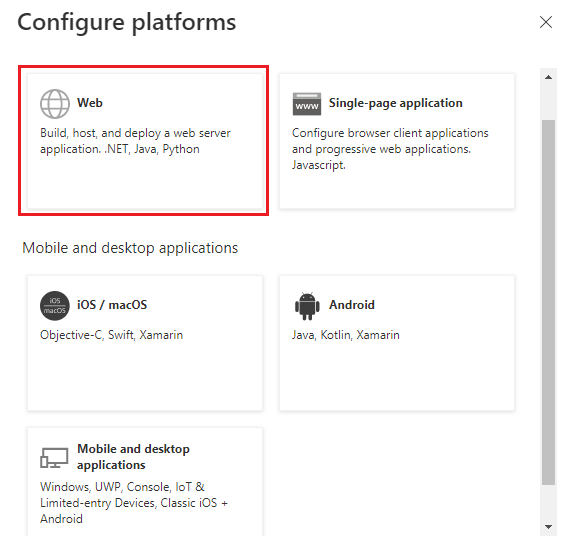This screenshot has height=541, width=561.
Task: Click the 'Mobile and desktop applications' section heading
Action: click(x=130, y=248)
